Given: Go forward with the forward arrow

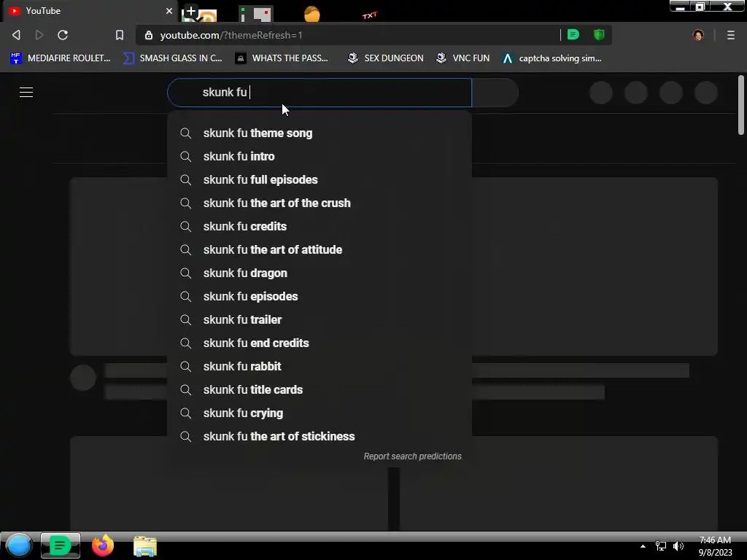Looking at the screenshot, I should pos(39,35).
